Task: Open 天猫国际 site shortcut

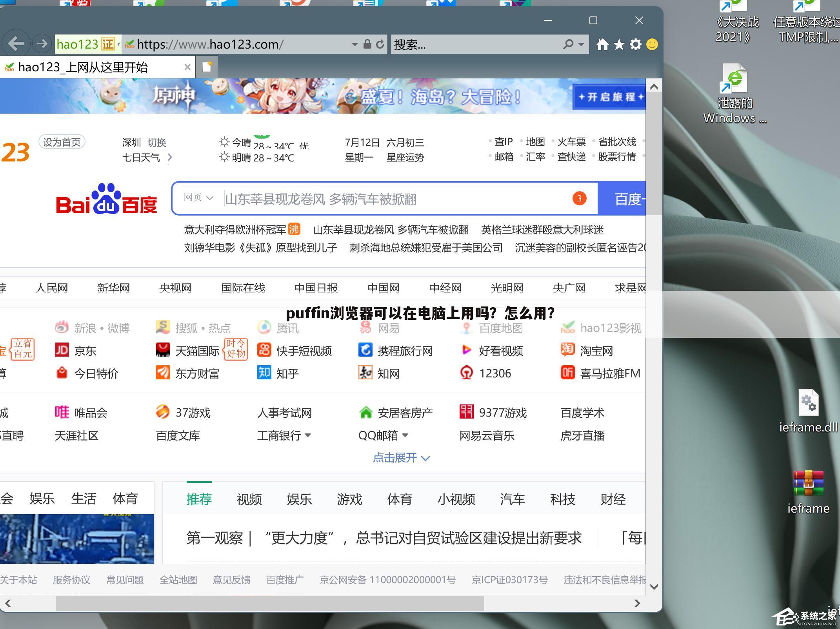Action: pos(188,350)
